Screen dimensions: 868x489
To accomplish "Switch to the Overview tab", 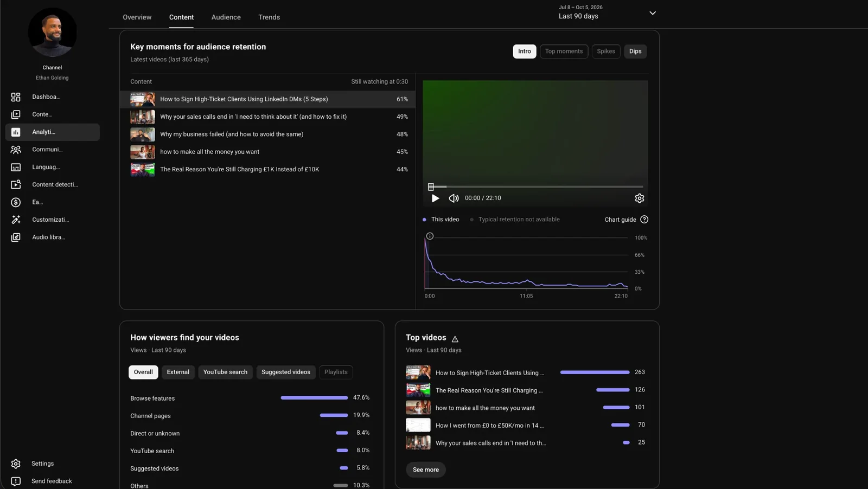I will (137, 17).
